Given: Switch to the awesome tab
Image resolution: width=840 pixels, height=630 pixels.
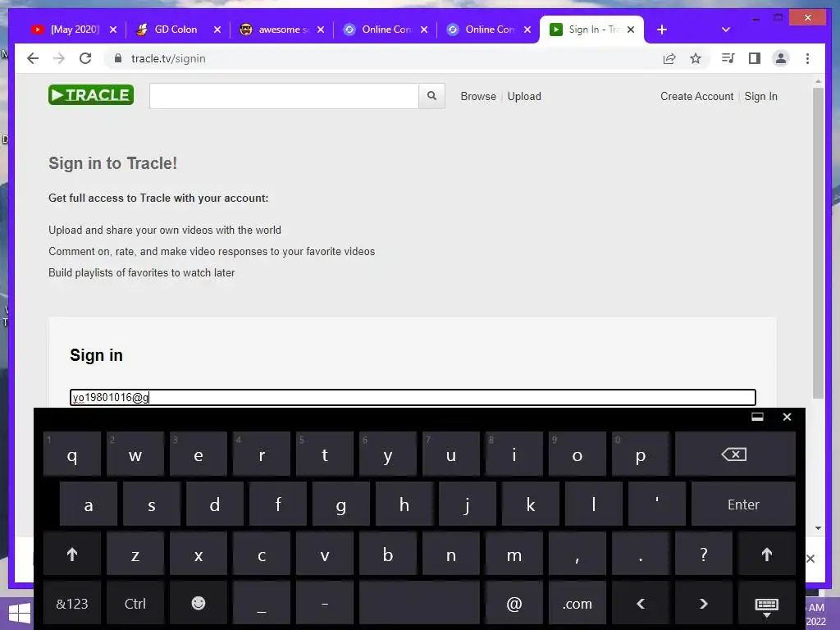Looking at the screenshot, I should click(x=280, y=30).
